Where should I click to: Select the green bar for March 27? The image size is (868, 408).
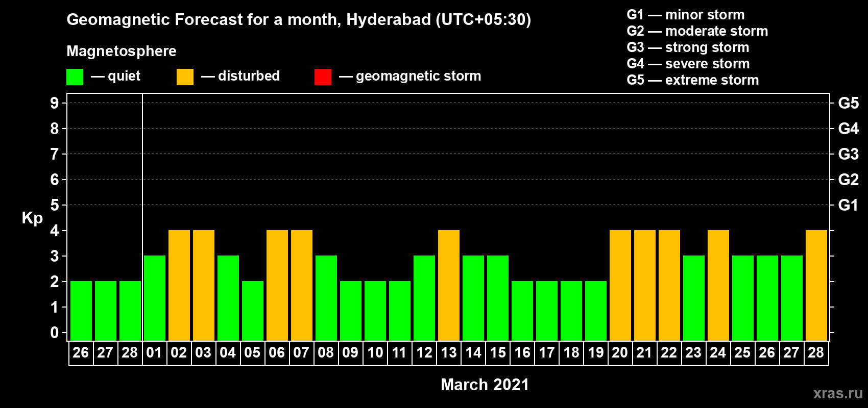[792, 298]
